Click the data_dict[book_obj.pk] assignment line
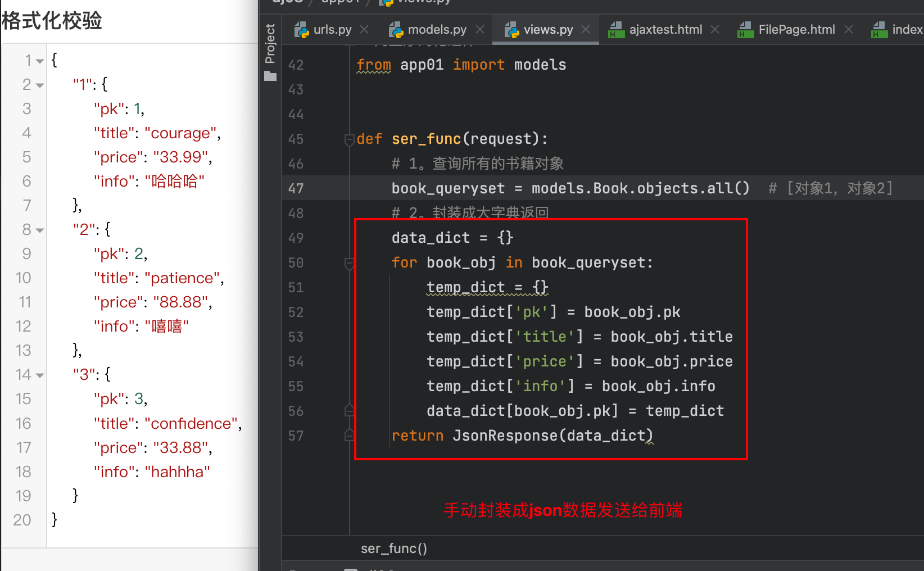Image resolution: width=924 pixels, height=571 pixels. click(x=575, y=411)
